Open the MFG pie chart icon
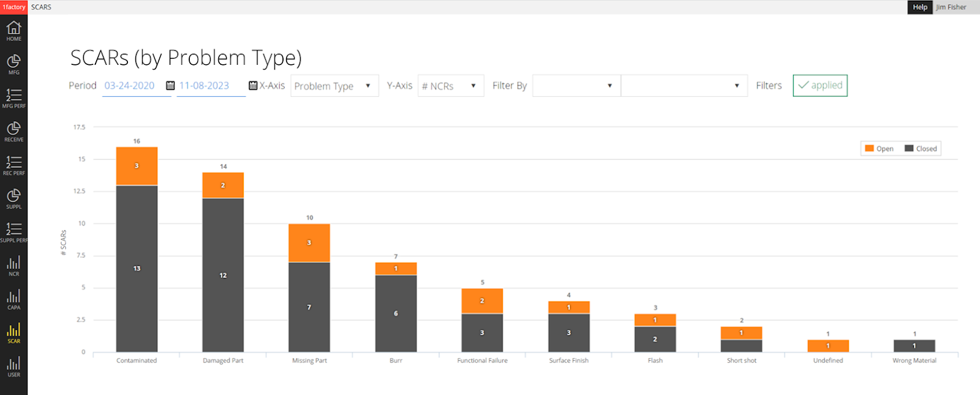The image size is (980, 395). pyautogui.click(x=13, y=64)
